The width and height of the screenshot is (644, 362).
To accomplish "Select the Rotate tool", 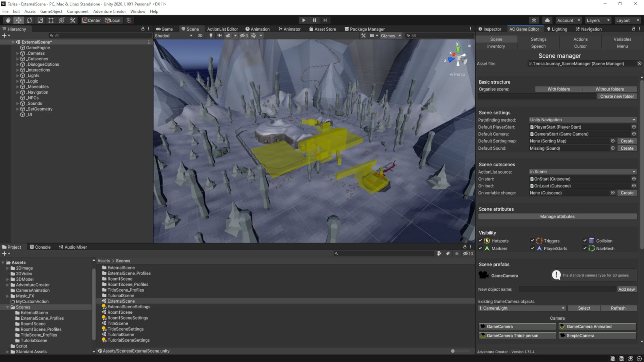I will 30,20.
